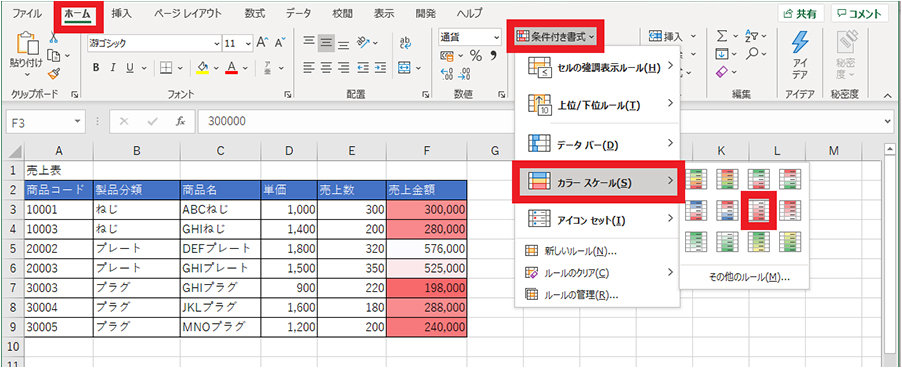Apply percent style format
The width and height of the screenshot is (902, 368).
pos(476,56)
